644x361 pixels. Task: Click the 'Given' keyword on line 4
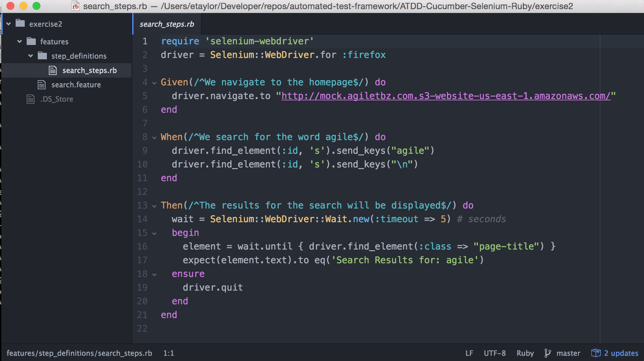point(175,82)
